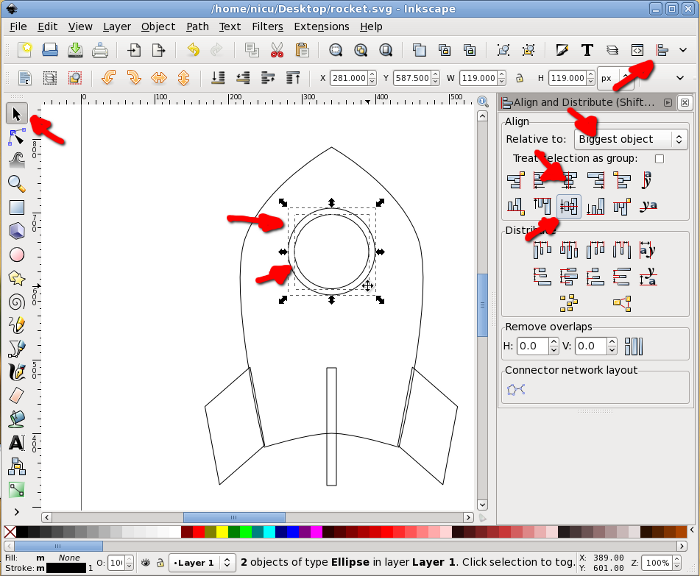Pick the cyan palette swatch

click(x=269, y=532)
